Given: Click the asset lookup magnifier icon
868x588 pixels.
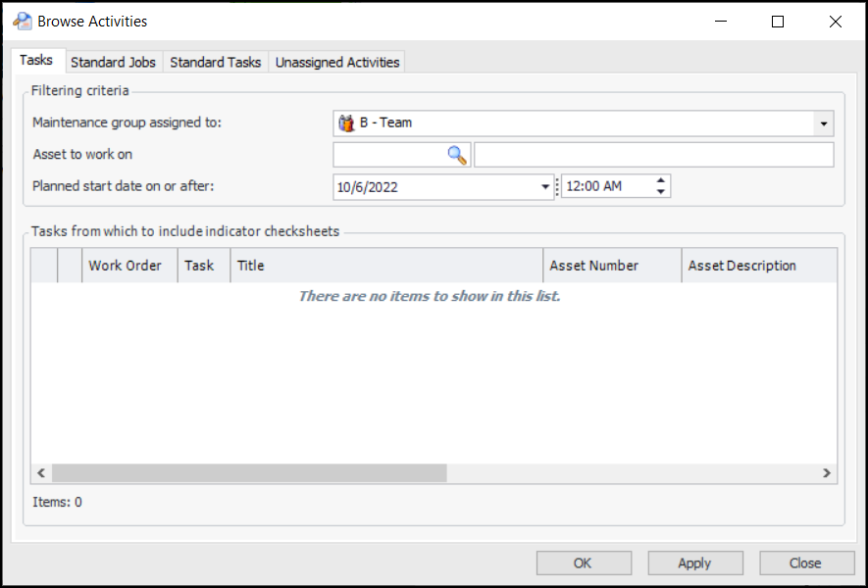Looking at the screenshot, I should click(457, 156).
